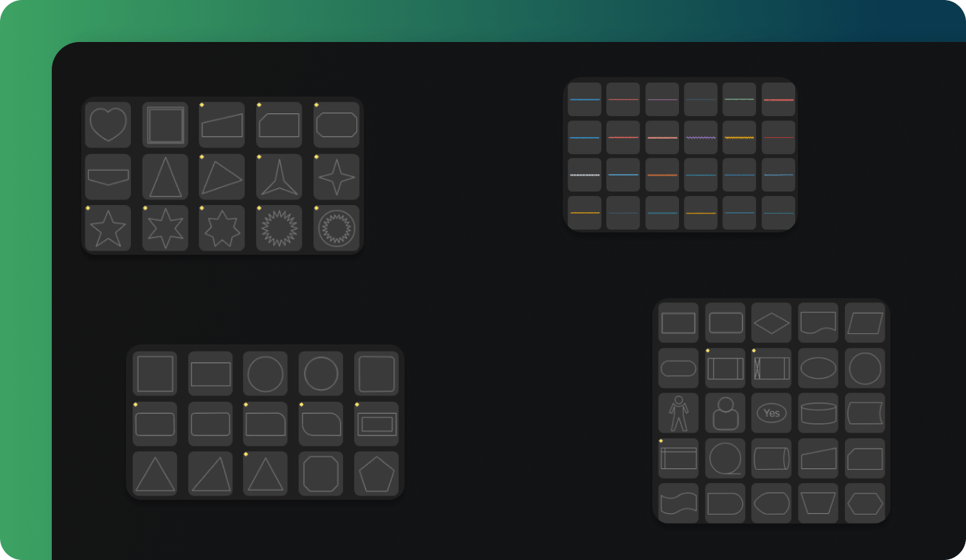
Task: Insert the empty horizontal ellipse shape
Action: 818,368
